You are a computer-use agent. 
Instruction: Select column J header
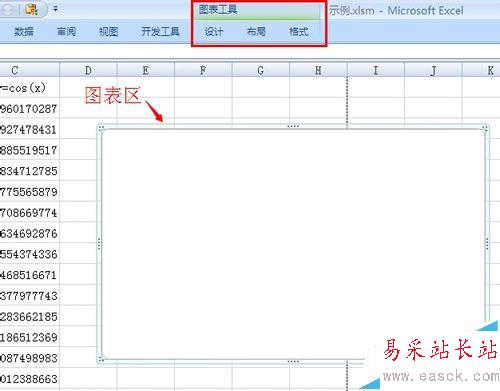click(433, 70)
